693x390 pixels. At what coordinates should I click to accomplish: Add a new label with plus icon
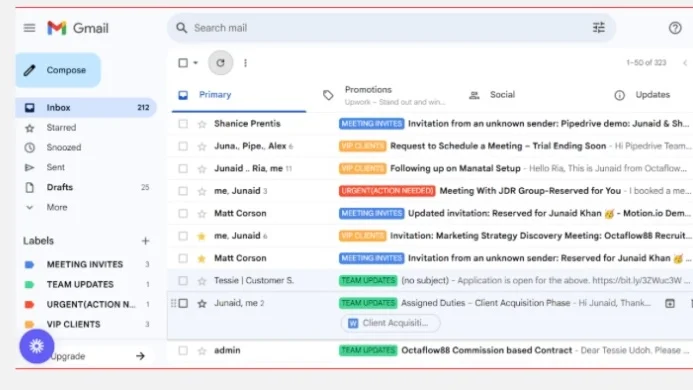145,241
